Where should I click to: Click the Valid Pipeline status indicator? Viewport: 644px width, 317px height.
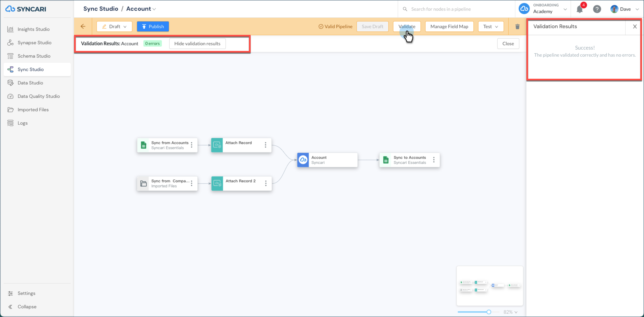tap(335, 26)
